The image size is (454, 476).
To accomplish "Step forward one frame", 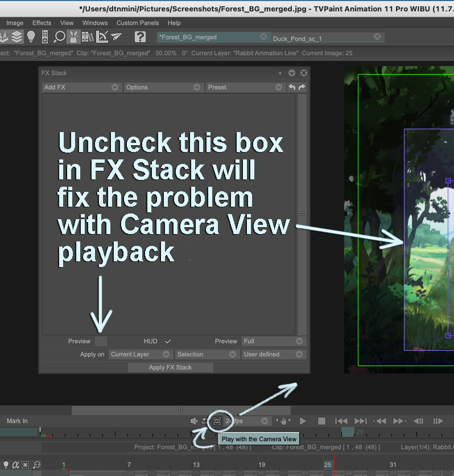I will (x=438, y=421).
